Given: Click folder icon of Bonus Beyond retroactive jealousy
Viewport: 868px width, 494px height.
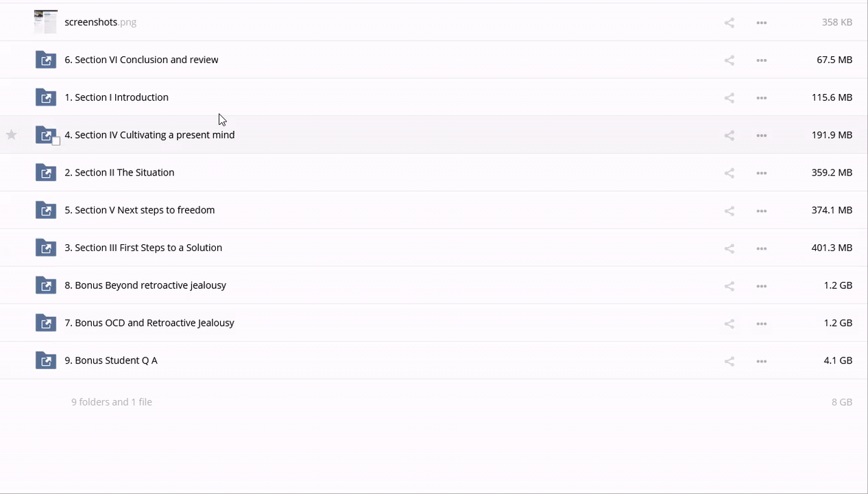Looking at the screenshot, I should tap(46, 285).
